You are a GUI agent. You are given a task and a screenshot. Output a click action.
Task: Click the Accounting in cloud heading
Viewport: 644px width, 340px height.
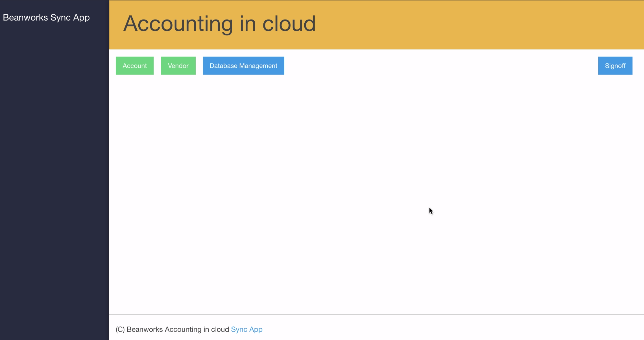[x=219, y=24]
